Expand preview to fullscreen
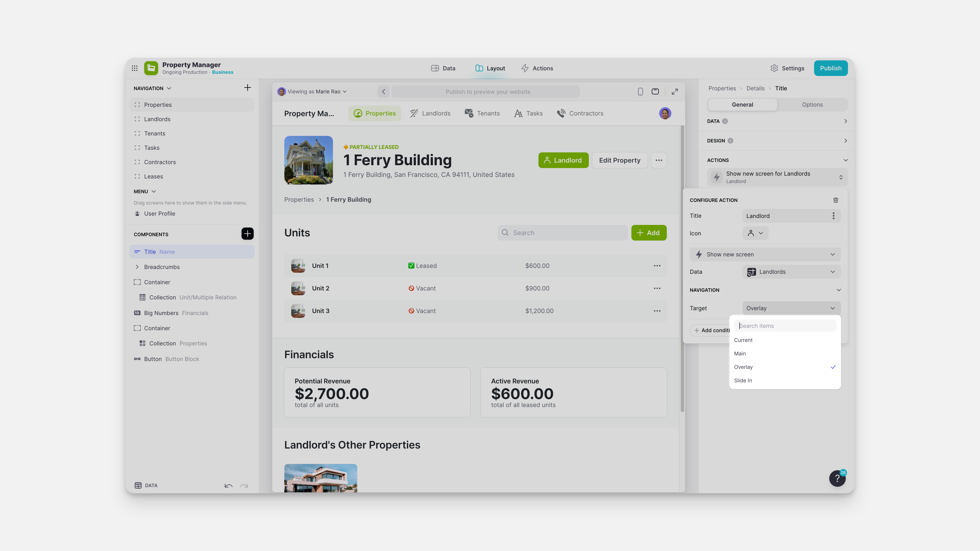Screen dimensions: 980x551 coord(675,92)
